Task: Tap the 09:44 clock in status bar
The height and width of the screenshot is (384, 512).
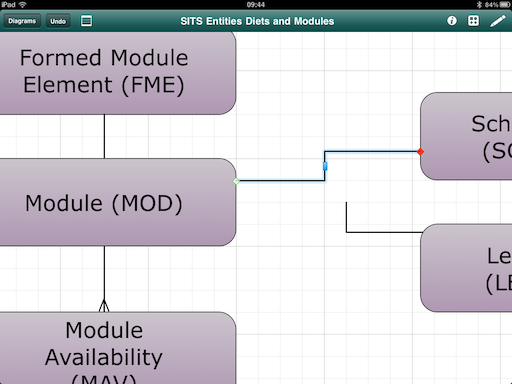Action: point(256,4)
